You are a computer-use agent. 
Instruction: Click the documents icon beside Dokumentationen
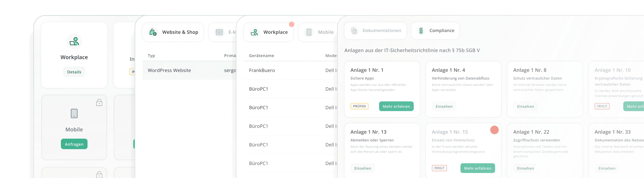(354, 30)
